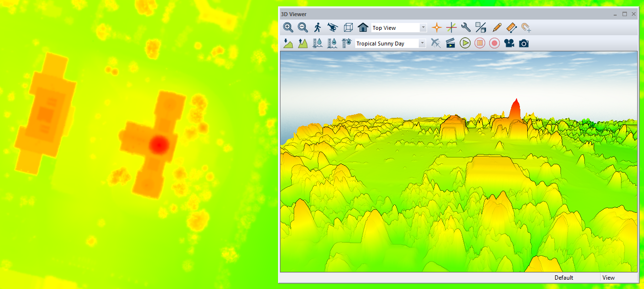
Task: Reset to home view with house icon
Action: pos(363,28)
